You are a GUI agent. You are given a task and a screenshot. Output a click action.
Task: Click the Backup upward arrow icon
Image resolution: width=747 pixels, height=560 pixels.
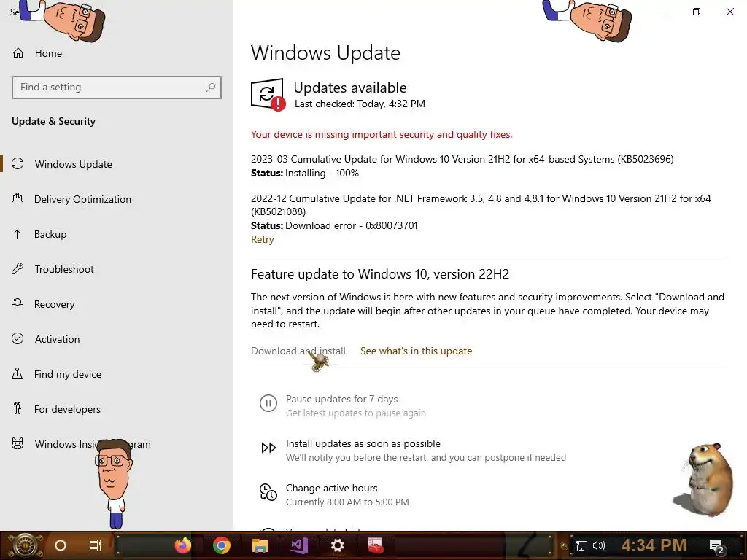pyautogui.click(x=18, y=234)
